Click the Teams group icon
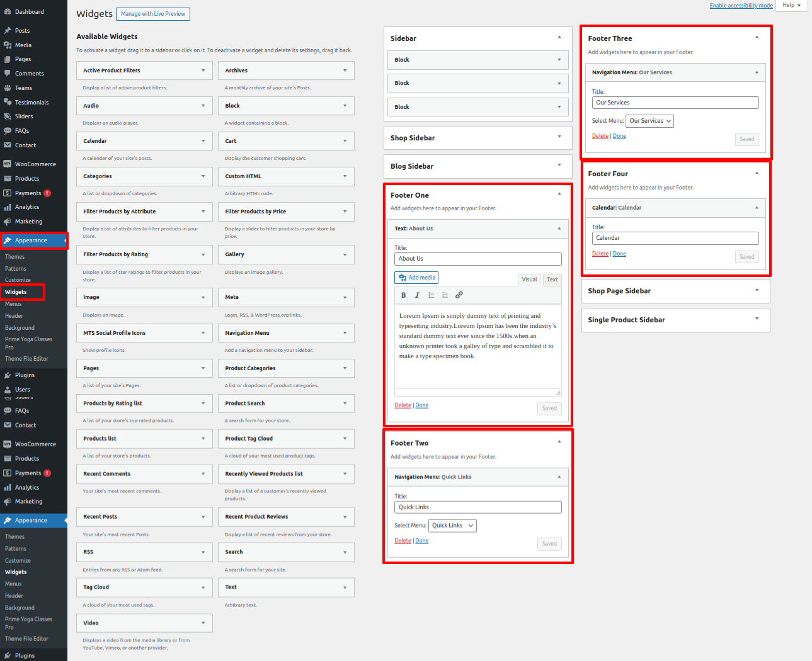Screen dimensions: 812x661 pyautogui.click(x=8, y=88)
